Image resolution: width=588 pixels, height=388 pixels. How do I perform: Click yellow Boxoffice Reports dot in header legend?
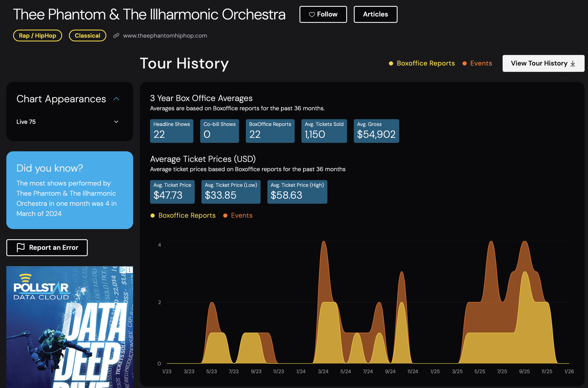pyautogui.click(x=391, y=63)
